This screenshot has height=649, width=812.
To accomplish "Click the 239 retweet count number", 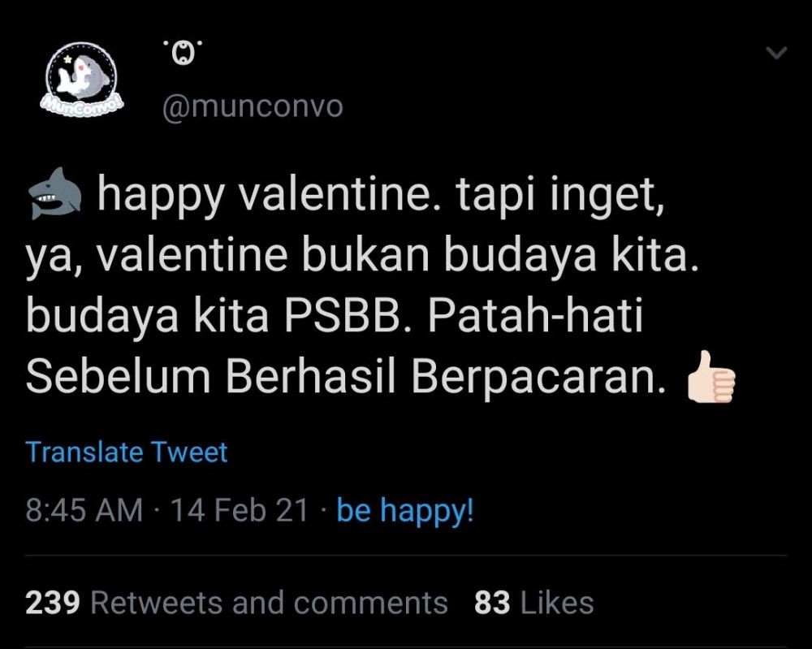I will pos(53,603).
